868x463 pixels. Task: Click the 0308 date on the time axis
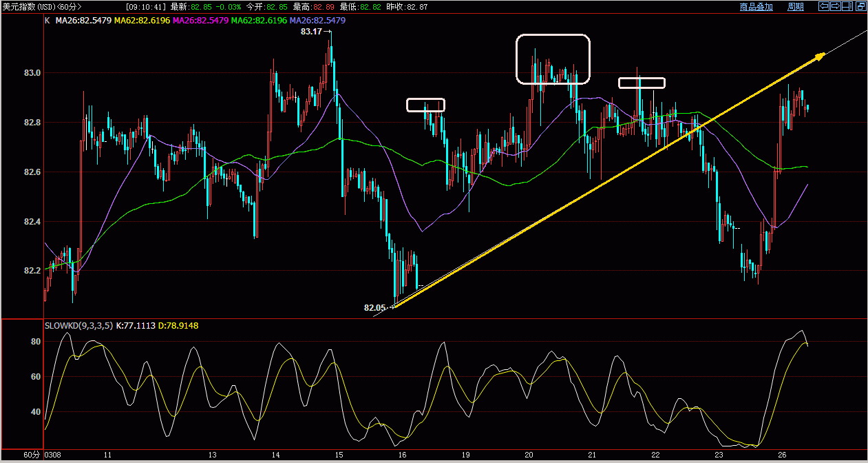click(53, 456)
